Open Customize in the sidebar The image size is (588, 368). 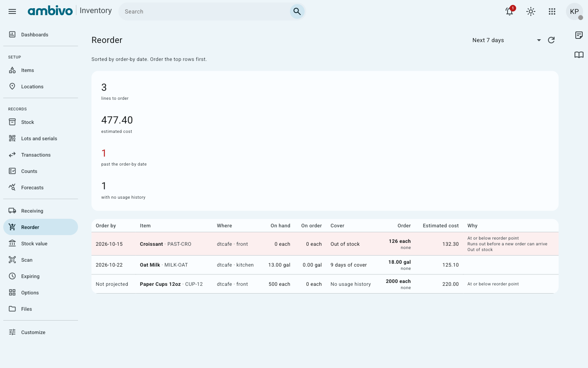(x=40, y=332)
